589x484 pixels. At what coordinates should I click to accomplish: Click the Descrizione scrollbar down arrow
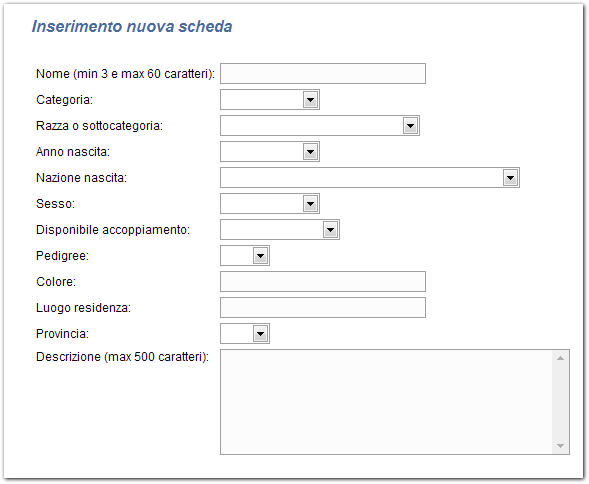tap(560, 446)
